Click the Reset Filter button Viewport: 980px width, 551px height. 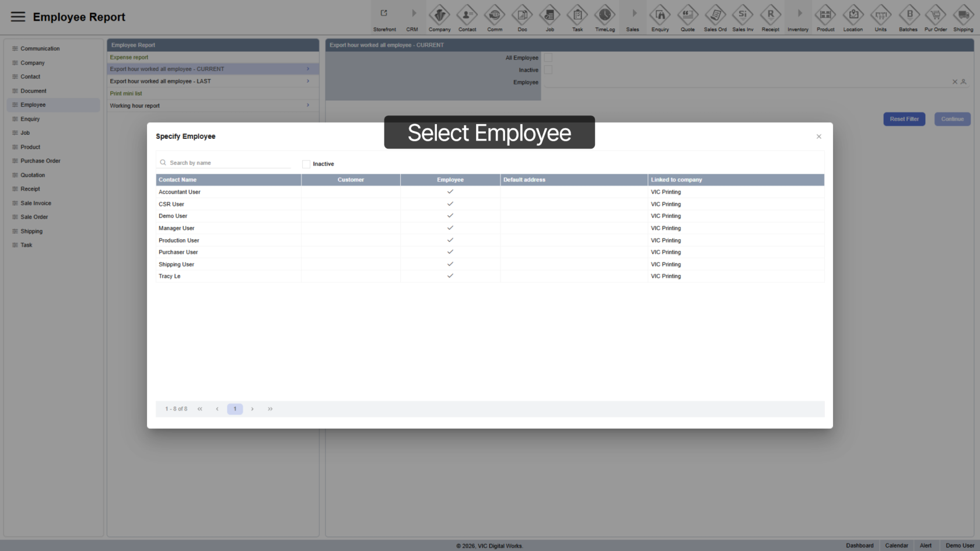coord(904,119)
